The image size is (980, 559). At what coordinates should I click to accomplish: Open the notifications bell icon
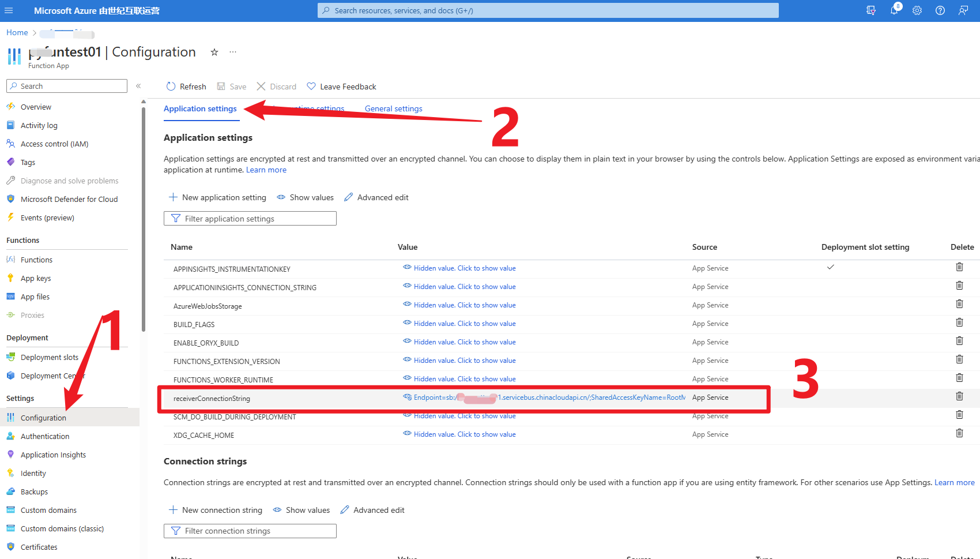point(894,10)
